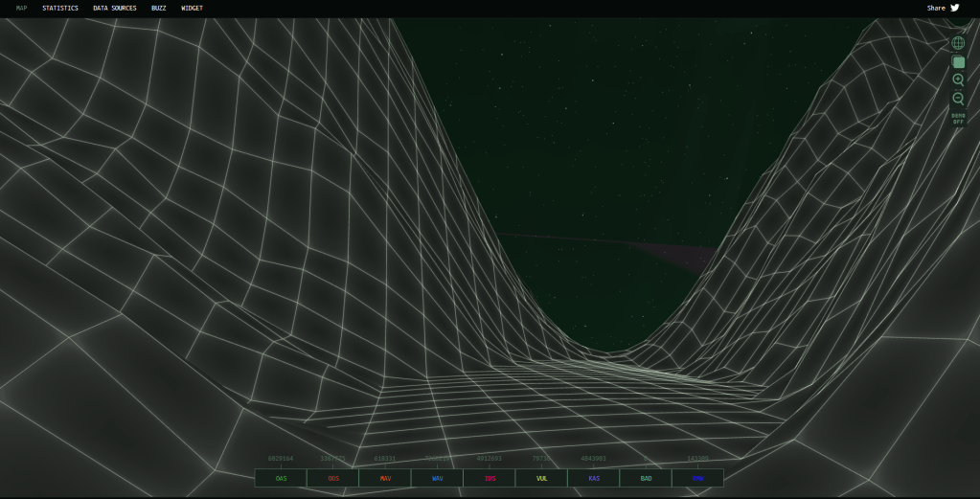Toggle the OAS detection filter
980x499 pixels.
(x=281, y=478)
